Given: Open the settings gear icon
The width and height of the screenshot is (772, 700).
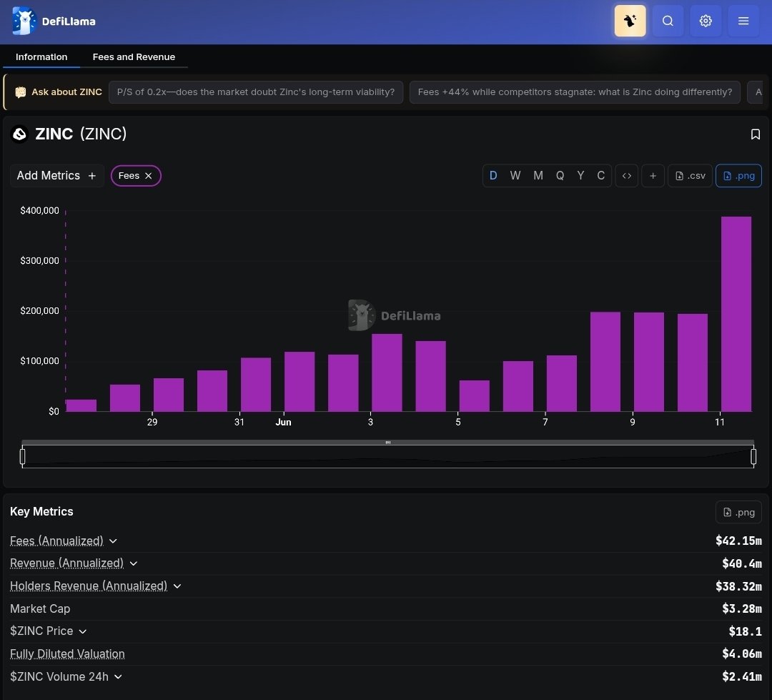Looking at the screenshot, I should [x=706, y=21].
